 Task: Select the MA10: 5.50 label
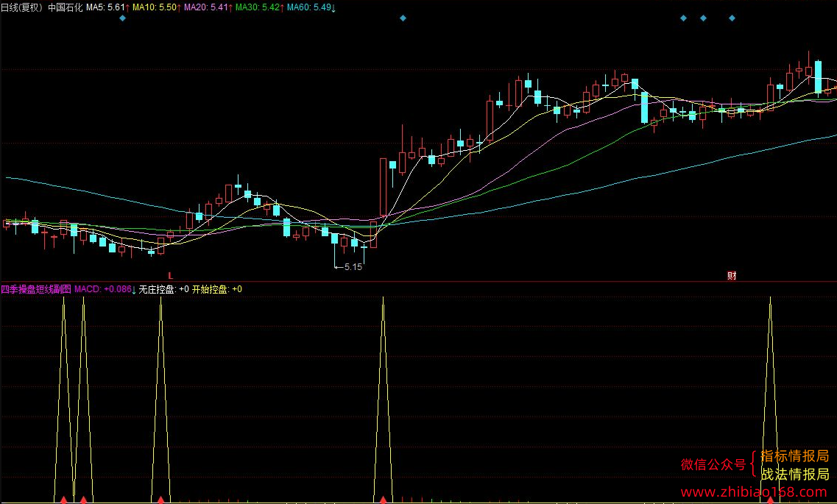(x=156, y=7)
